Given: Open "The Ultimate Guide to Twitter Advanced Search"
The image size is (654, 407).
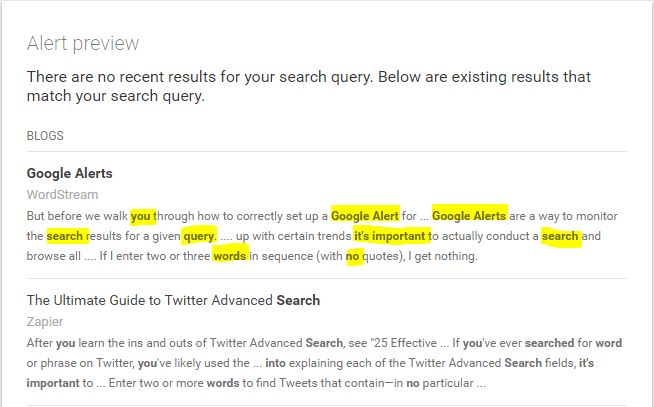Looking at the screenshot, I should click(173, 300).
